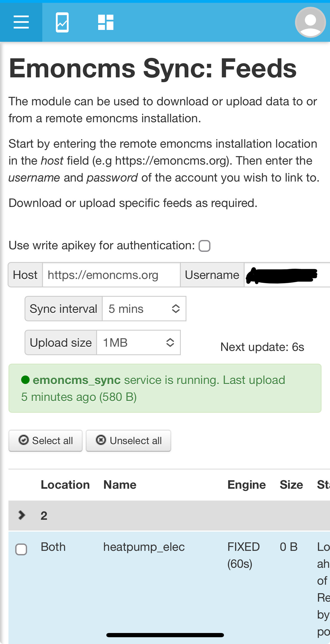Image resolution: width=330 pixels, height=644 pixels.
Task: Click the Name column header
Action: (x=120, y=485)
